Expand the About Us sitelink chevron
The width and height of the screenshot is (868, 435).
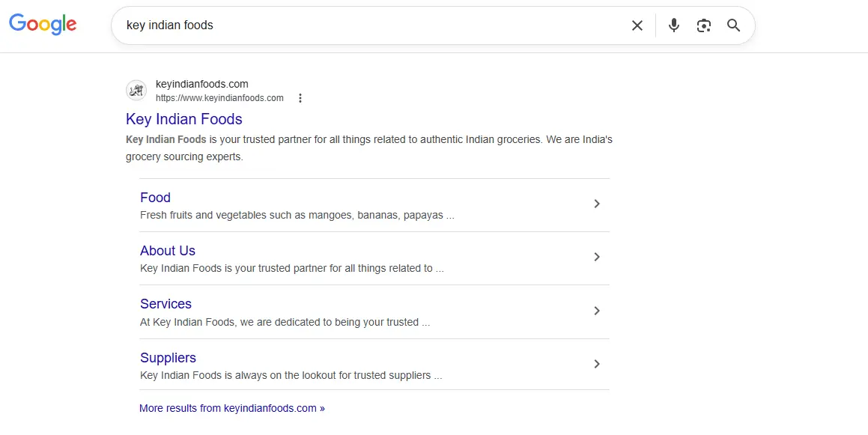(597, 257)
